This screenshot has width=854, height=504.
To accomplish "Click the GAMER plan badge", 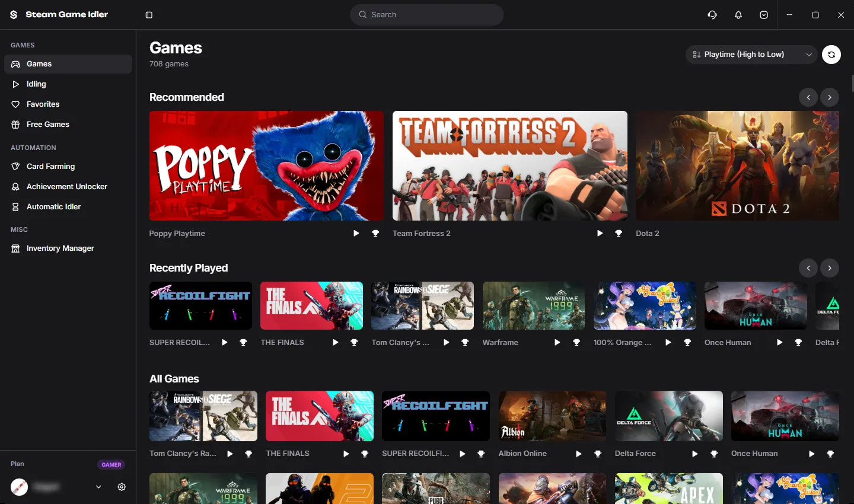I will 111,465.
